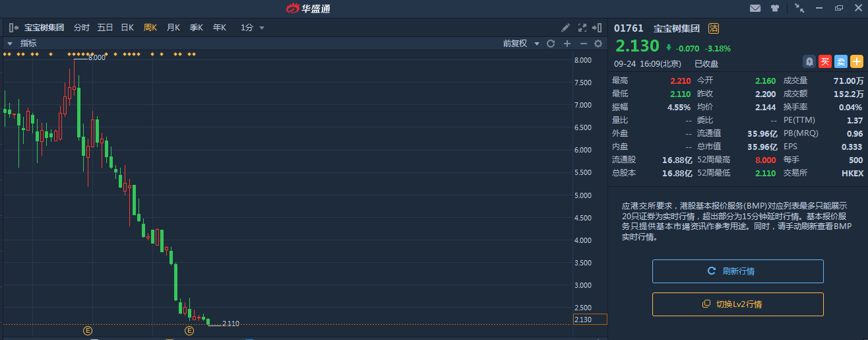Click the 成交量 value 71.00万
Image resolution: width=868 pixels, height=340 pixels.
pyautogui.click(x=848, y=81)
